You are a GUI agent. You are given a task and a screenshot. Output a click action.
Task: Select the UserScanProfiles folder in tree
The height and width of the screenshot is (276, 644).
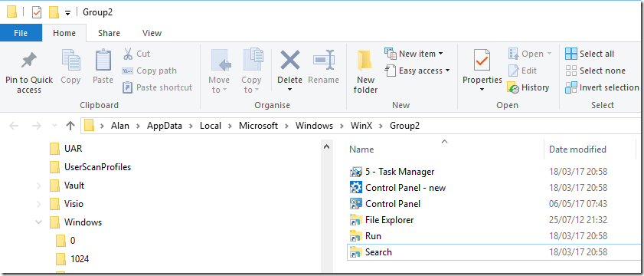(x=90, y=167)
